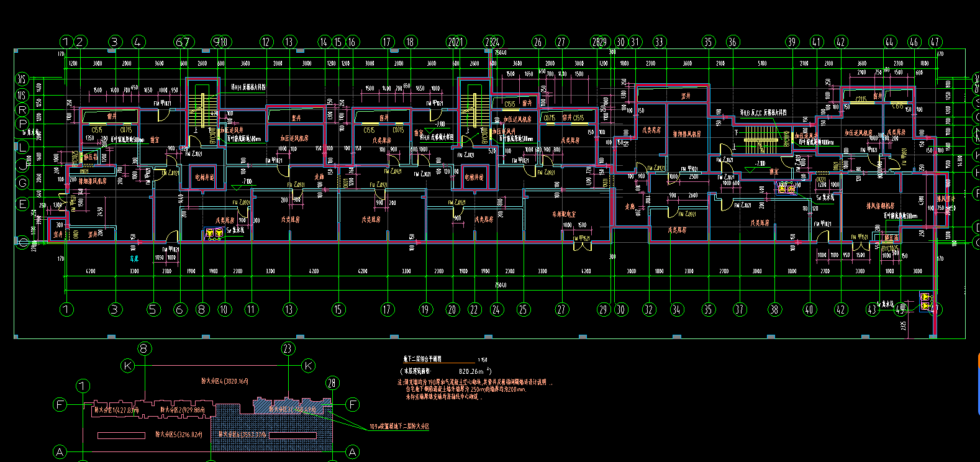Click the -7.100 elevation marker near axis 10
980x462 pixels.
[x=247, y=182]
